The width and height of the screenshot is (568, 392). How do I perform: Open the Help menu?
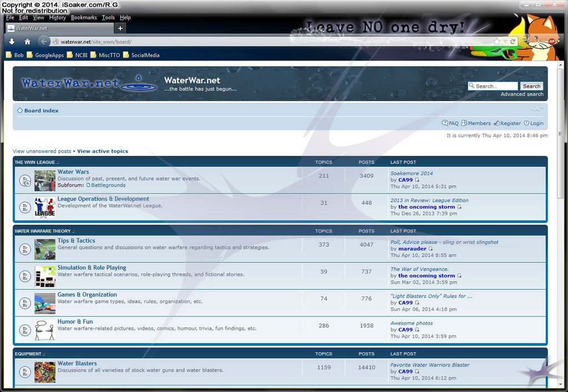coord(125,17)
